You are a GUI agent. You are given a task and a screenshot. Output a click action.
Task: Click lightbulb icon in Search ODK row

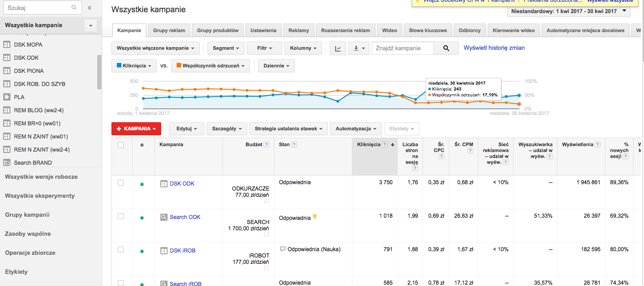pyautogui.click(x=315, y=217)
